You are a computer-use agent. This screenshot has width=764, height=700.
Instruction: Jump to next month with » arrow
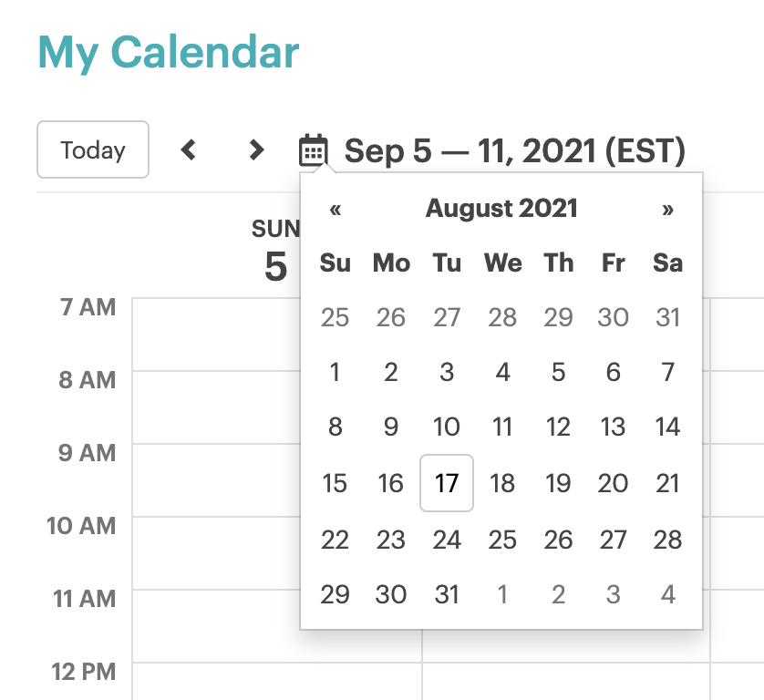coord(667,210)
